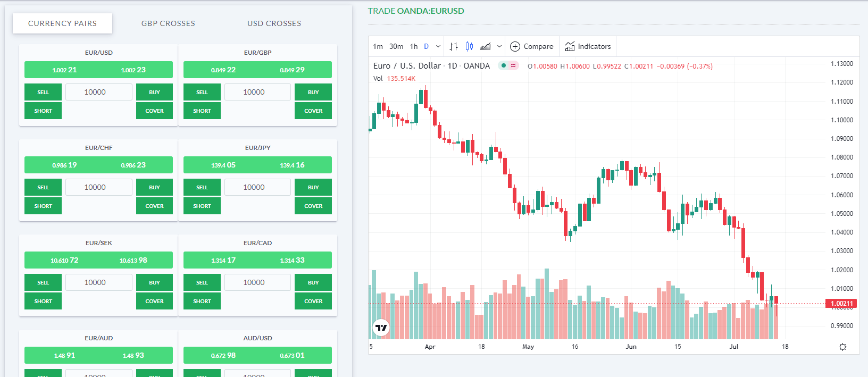This screenshot has width=868, height=377.
Task: Click the EUR/AUD bid price 1.4891
Action: click(64, 355)
